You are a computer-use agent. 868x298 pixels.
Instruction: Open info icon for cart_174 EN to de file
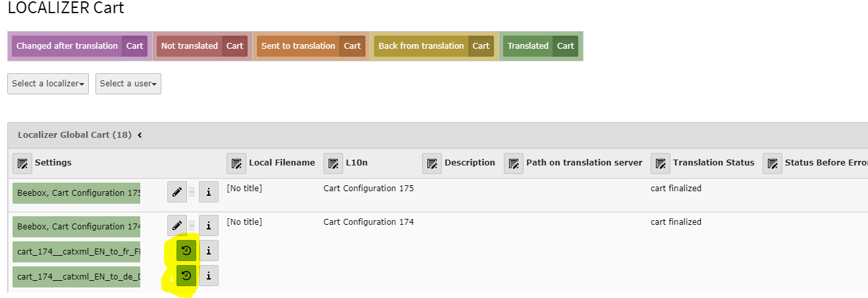[209, 276]
